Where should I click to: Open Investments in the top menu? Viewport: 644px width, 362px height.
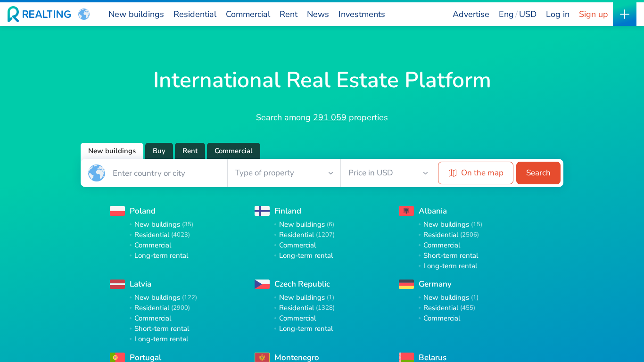click(362, 14)
